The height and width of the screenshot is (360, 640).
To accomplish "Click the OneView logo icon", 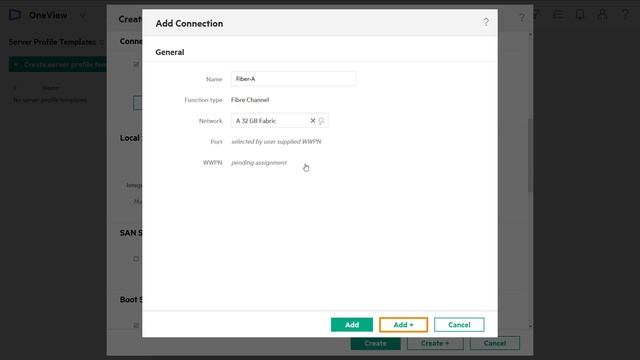I will (15, 15).
